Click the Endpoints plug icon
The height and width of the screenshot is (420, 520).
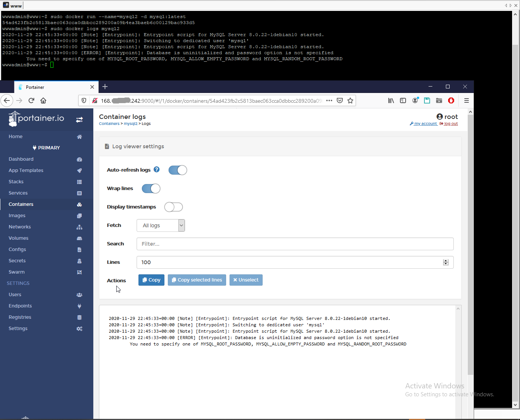(79, 306)
